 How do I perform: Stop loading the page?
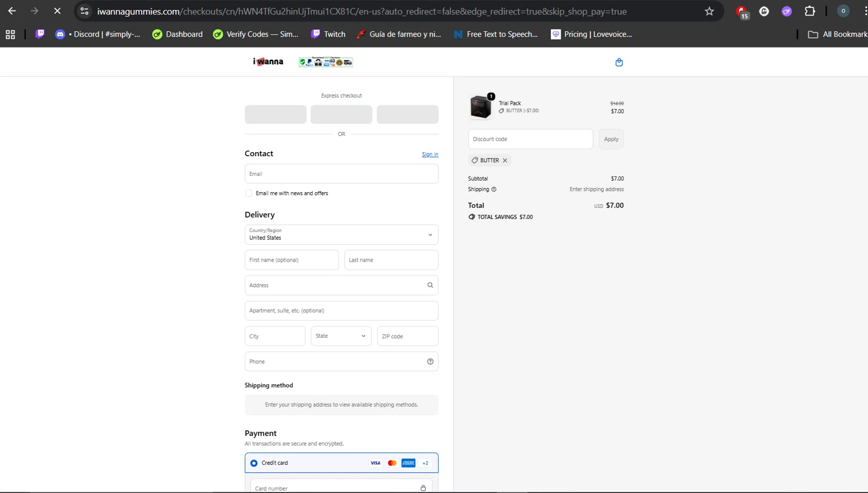pos(57,11)
